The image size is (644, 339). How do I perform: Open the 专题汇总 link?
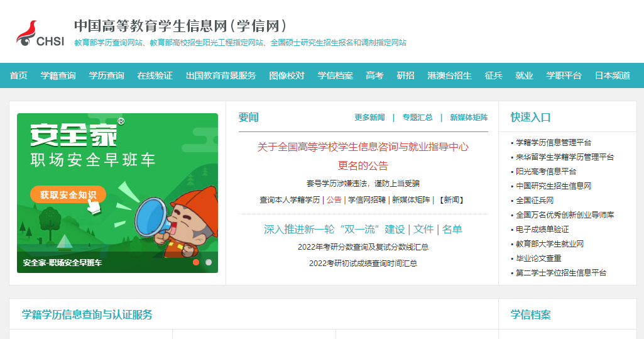click(417, 118)
